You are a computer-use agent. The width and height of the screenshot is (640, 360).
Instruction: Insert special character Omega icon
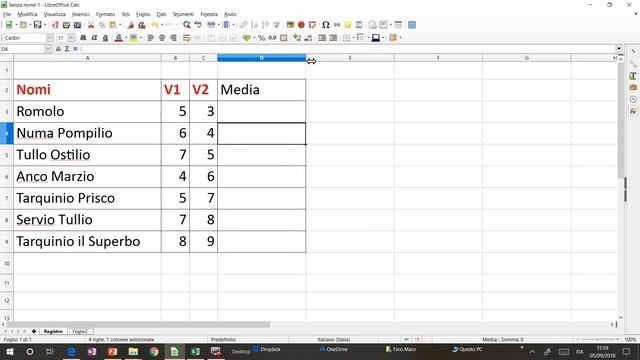coord(325,25)
